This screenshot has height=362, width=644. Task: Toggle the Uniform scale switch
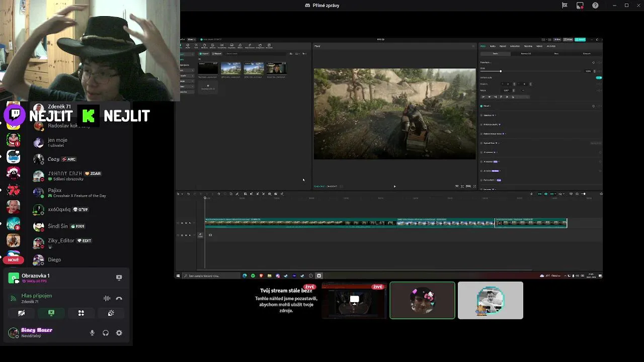(599, 77)
